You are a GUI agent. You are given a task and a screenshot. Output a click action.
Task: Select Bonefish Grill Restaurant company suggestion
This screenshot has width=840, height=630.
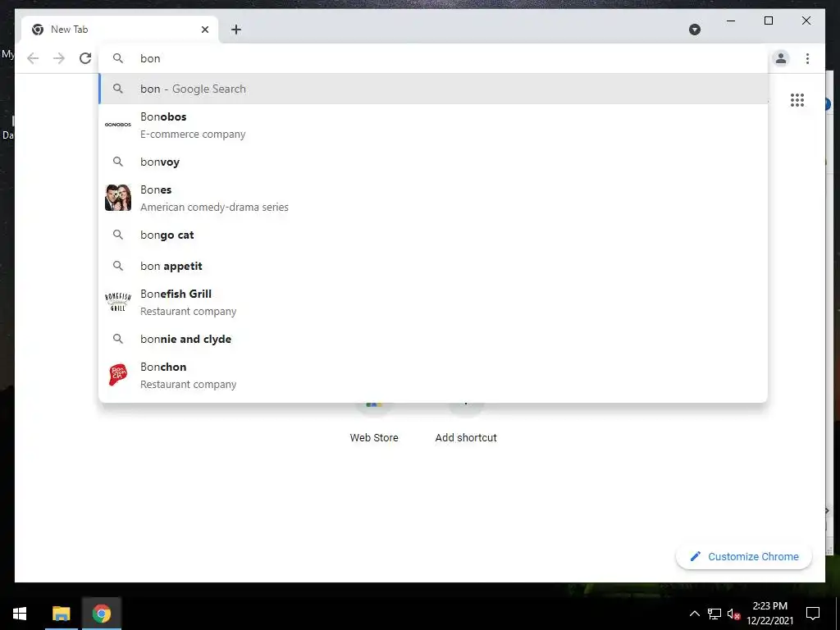433,302
